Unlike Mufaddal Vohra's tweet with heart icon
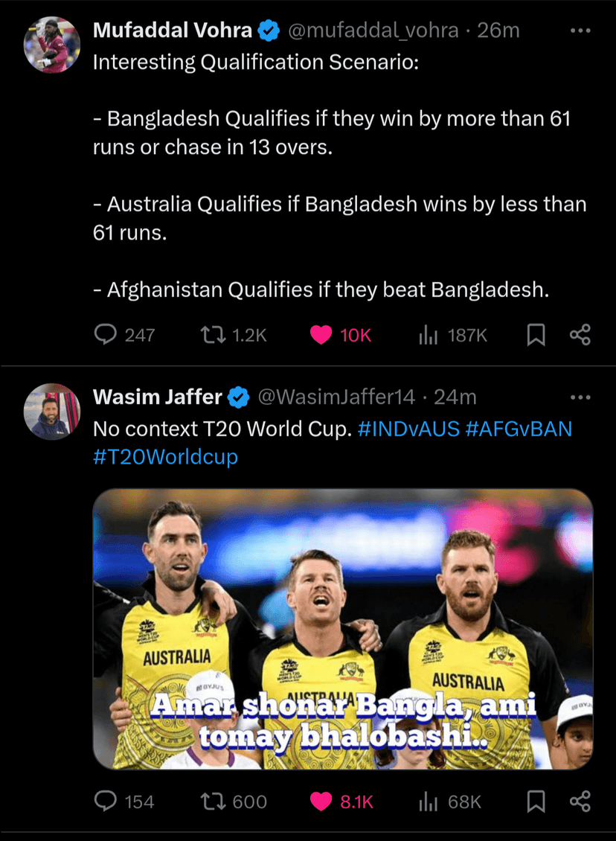Screen dimensions: 616x841 click(321, 335)
